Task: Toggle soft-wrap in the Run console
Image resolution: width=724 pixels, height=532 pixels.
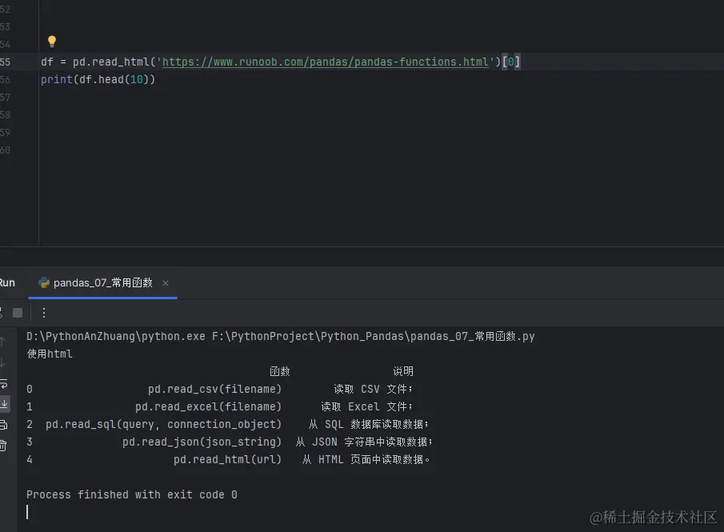Action: point(3,384)
